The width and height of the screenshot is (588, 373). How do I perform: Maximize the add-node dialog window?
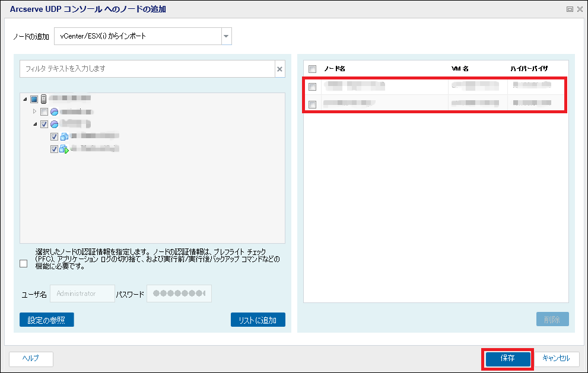pos(570,9)
